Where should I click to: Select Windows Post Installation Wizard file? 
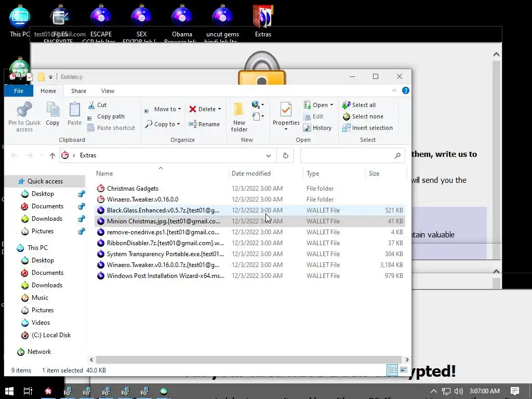249,276
